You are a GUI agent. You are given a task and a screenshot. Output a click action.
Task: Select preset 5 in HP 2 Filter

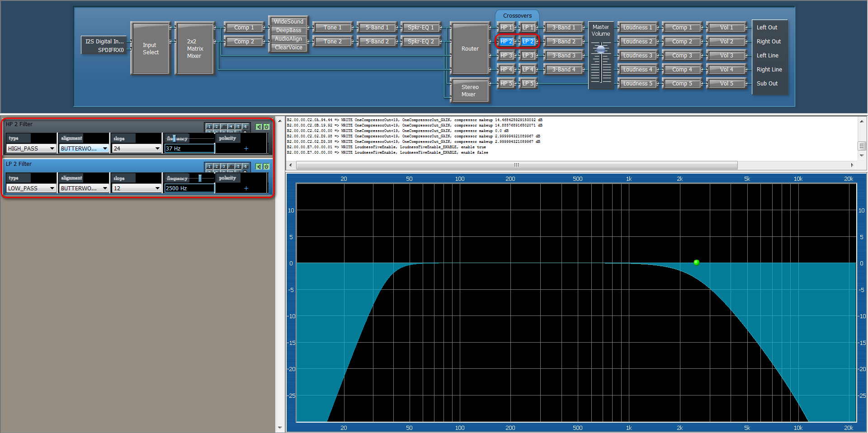pos(238,127)
